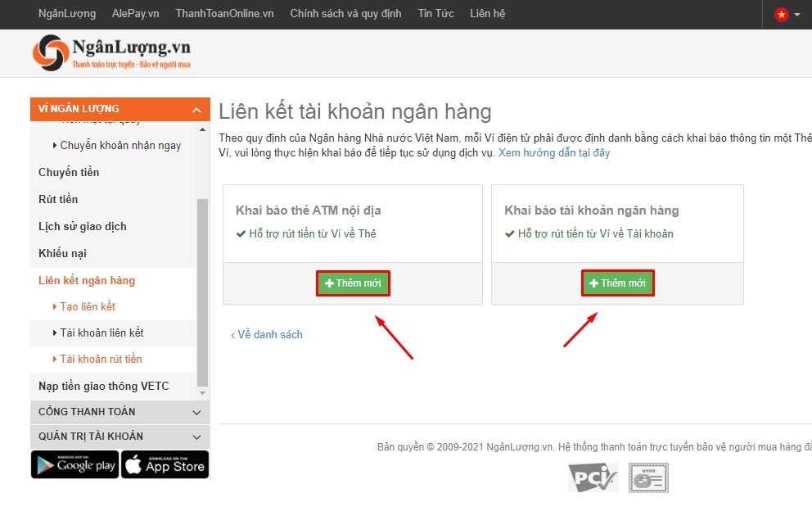Open NgânLượng top navigation item

coord(67,13)
